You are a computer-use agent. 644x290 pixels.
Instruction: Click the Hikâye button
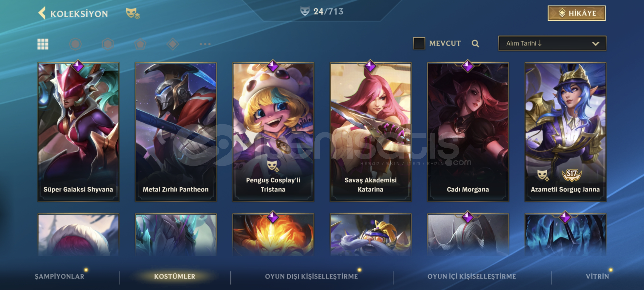(x=577, y=13)
